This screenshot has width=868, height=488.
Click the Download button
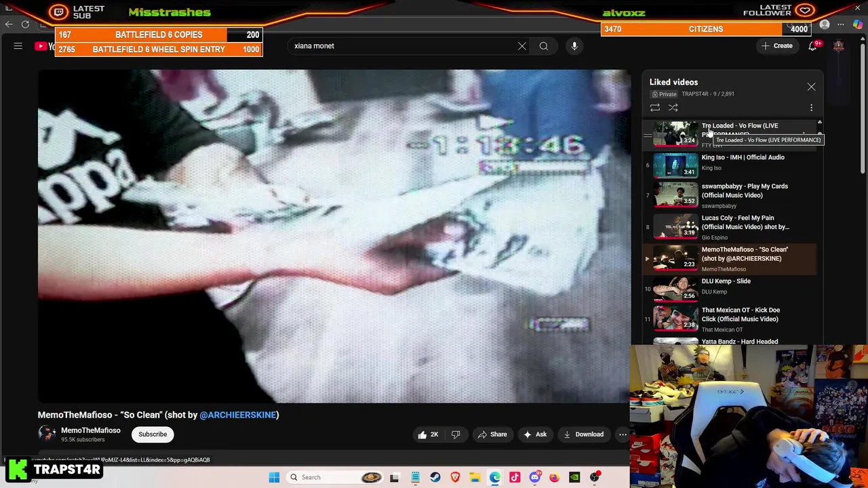click(x=583, y=434)
